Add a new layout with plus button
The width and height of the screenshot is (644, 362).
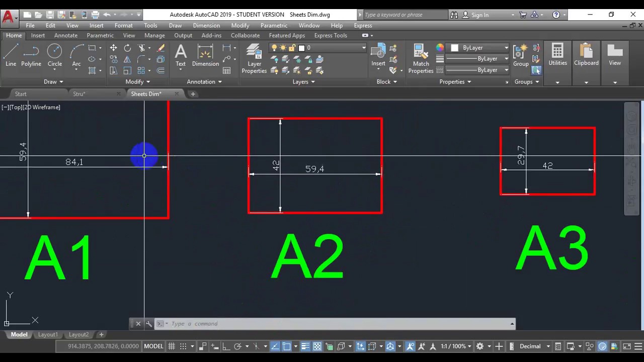coord(101,334)
